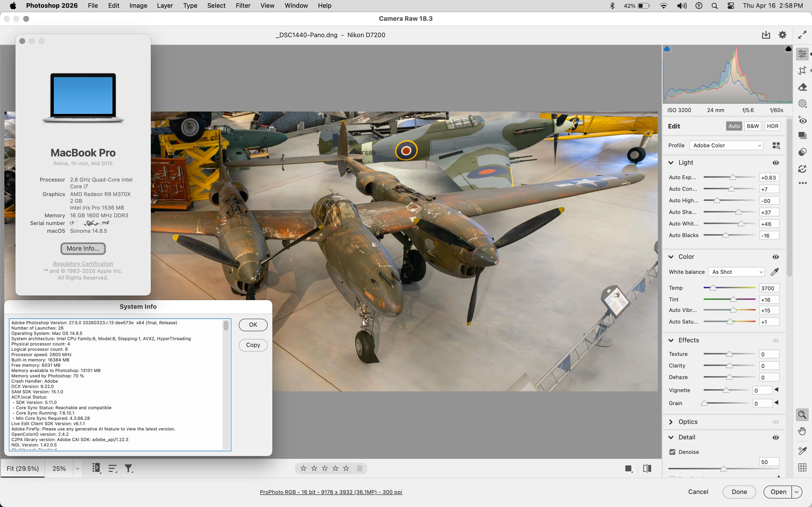Expand the Optics section
Viewport: 812px width, 507px height.
click(671, 422)
